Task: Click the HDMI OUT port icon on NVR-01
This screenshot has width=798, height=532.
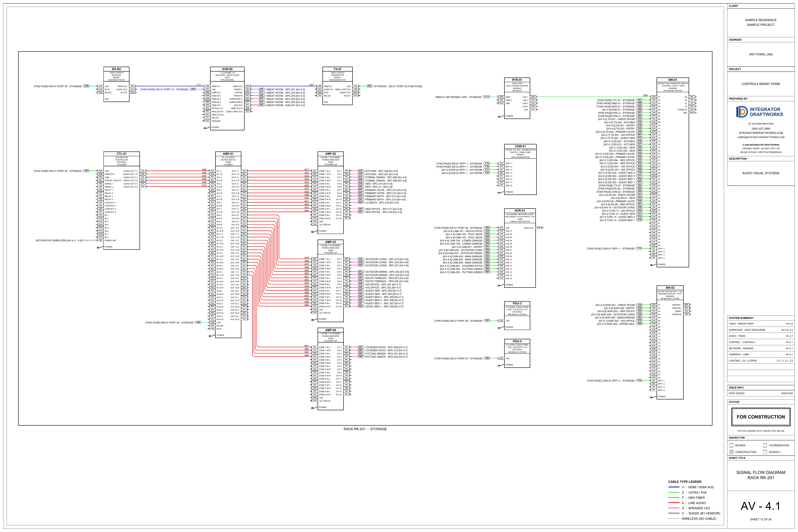Action: click(x=539, y=228)
